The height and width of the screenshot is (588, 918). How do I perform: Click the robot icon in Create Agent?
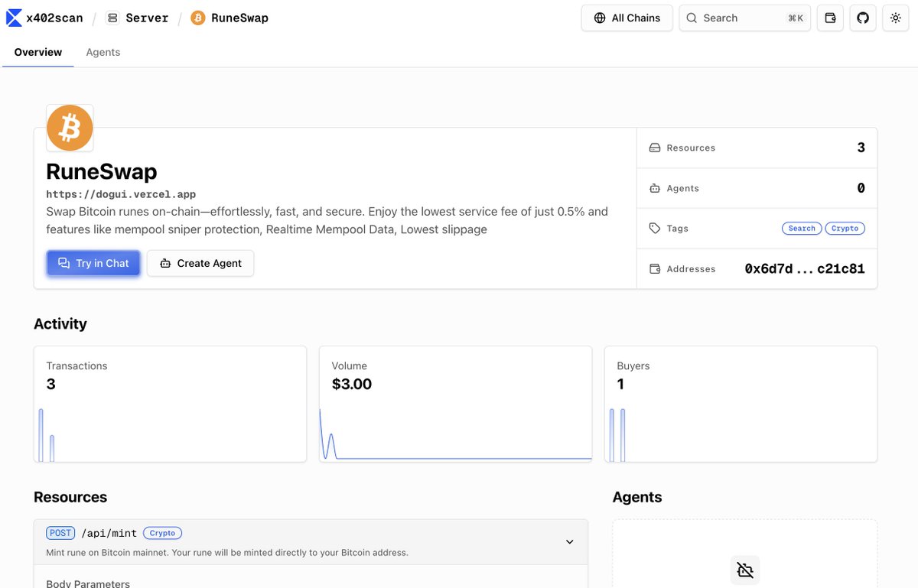coord(165,263)
